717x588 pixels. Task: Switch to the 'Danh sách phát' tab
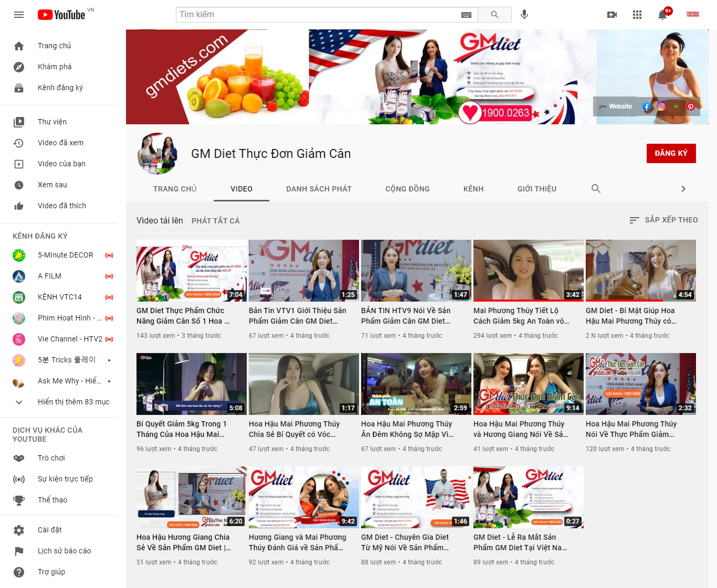[x=319, y=189]
